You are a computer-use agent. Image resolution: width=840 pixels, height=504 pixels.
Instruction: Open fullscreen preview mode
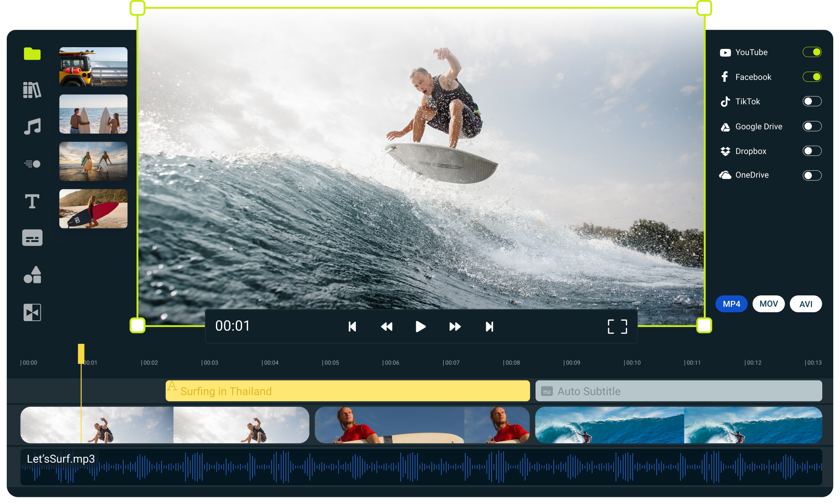(x=617, y=326)
